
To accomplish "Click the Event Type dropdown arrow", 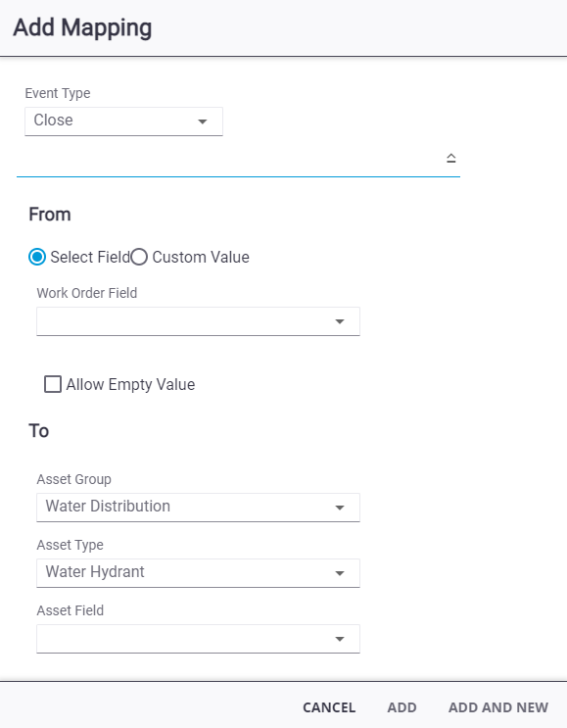I will [x=203, y=121].
